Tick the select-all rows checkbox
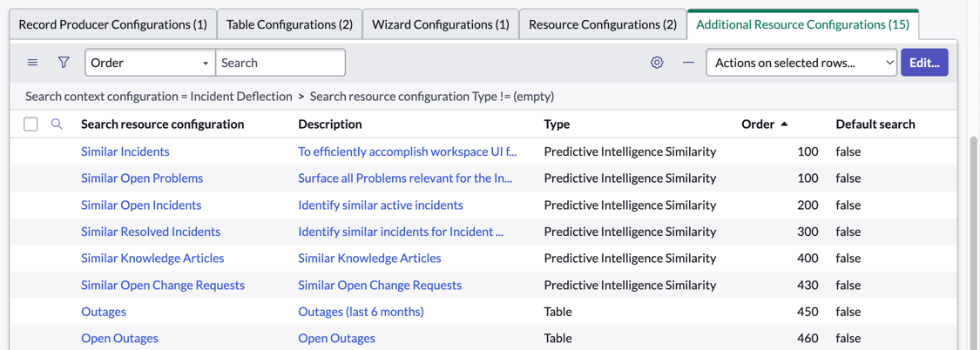Viewport: 980px width, 350px height. 30,125
